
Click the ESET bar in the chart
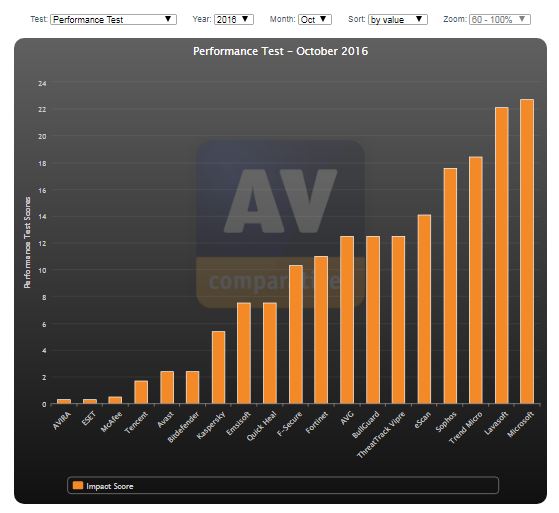tap(90, 401)
